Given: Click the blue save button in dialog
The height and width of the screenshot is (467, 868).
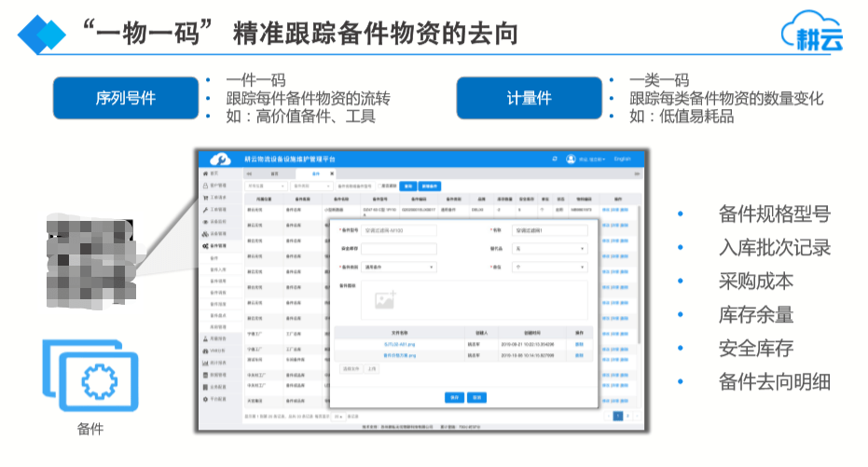Looking at the screenshot, I should coord(454,397).
